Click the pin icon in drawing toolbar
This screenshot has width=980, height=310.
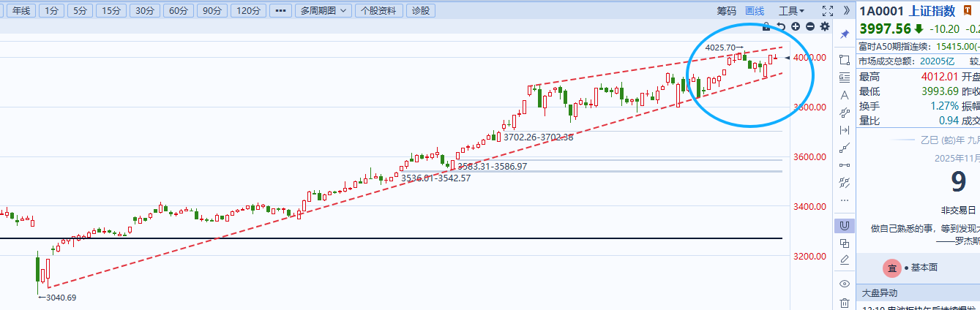tap(845, 34)
